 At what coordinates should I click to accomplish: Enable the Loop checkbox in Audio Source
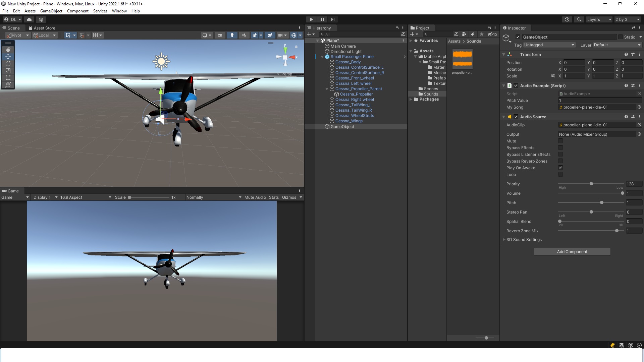[560, 175]
